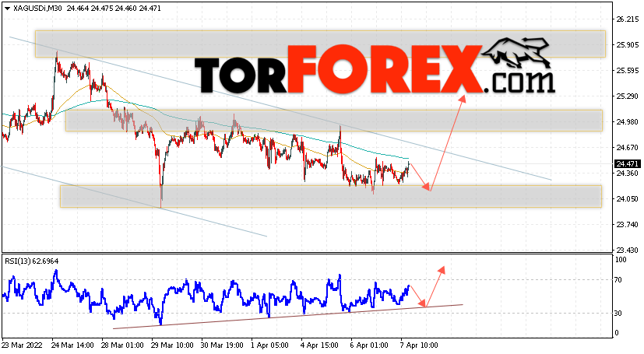Screen dimensions: 644x354
Task: Select the RSI 0 scale label
Action: pos(617,333)
